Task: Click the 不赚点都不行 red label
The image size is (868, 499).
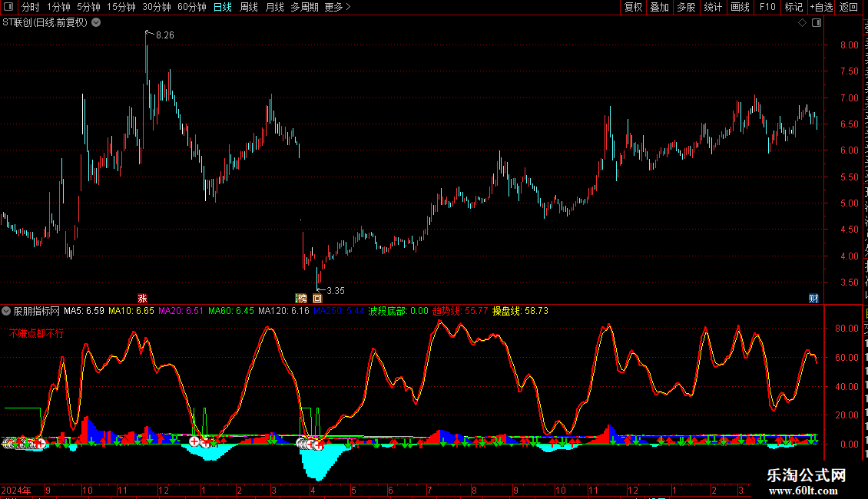Action: click(37, 333)
